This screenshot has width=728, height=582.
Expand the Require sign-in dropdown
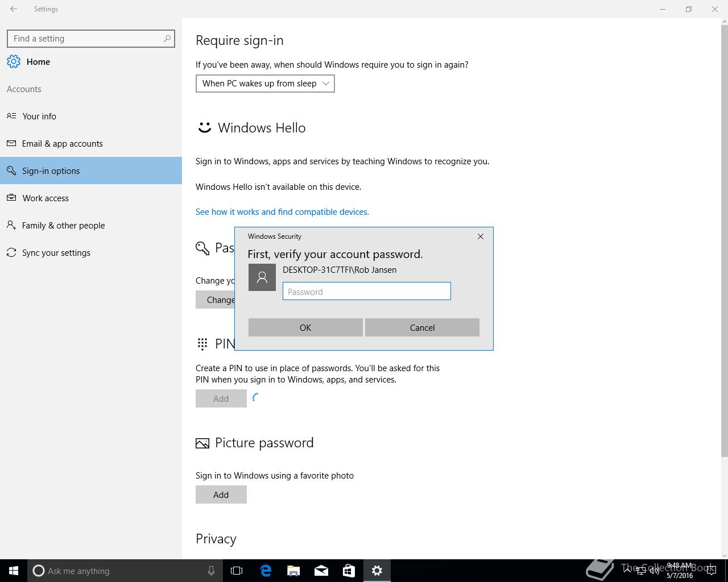point(265,84)
